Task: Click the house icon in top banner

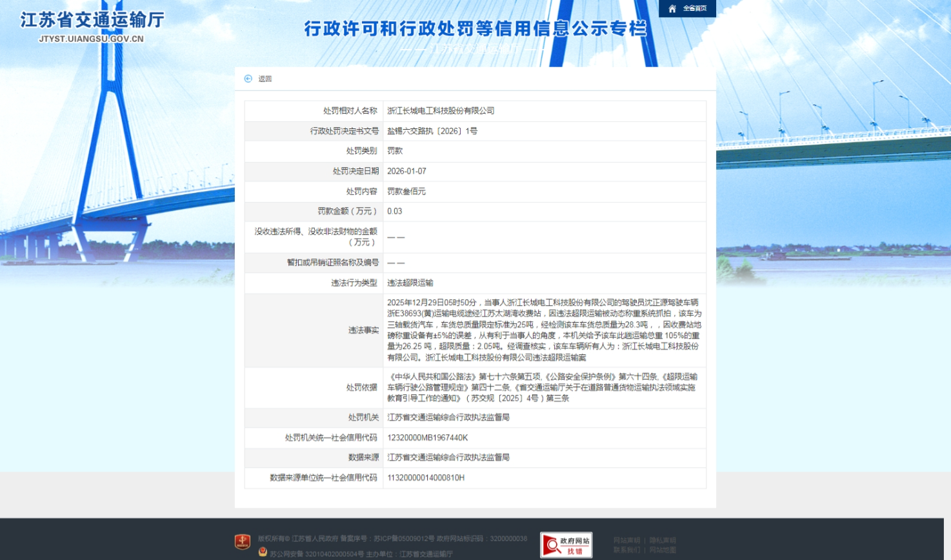Action: pos(672,8)
